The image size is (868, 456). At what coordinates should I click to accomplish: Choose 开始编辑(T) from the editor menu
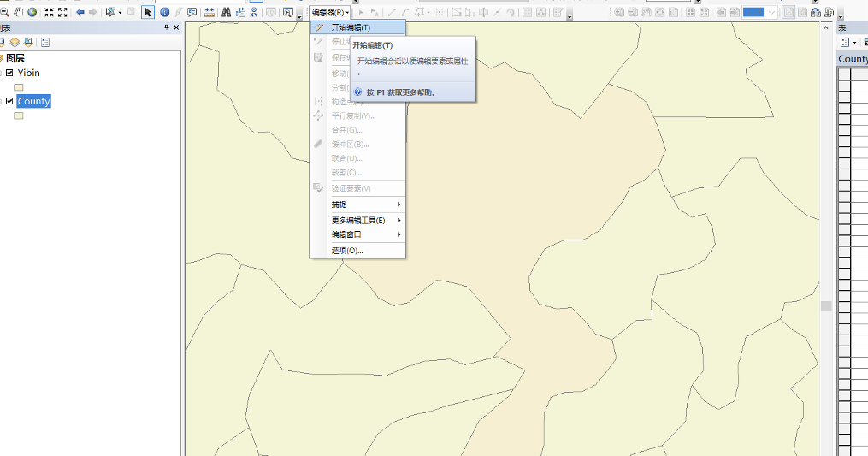(x=351, y=27)
